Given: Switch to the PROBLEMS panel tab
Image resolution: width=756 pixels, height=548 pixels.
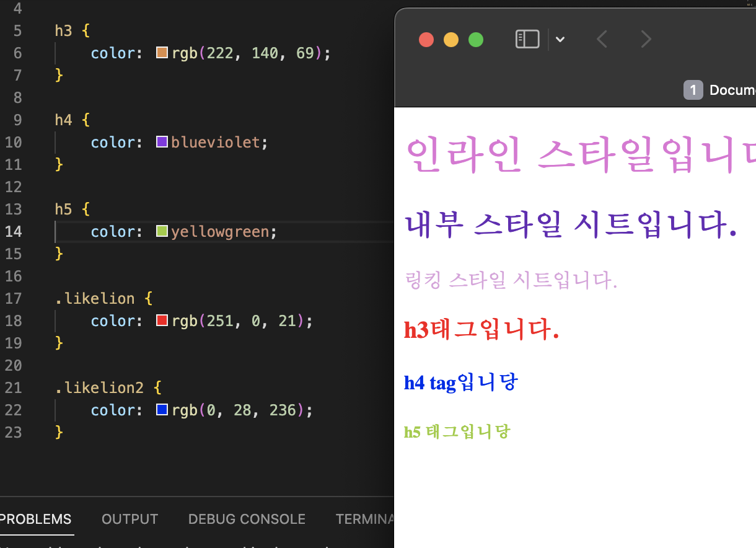Looking at the screenshot, I should pos(35,519).
